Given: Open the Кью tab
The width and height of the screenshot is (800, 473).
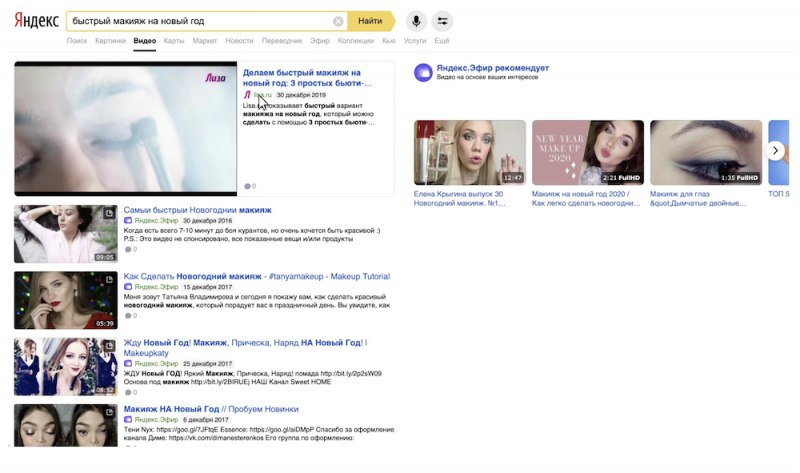Looking at the screenshot, I should (389, 41).
